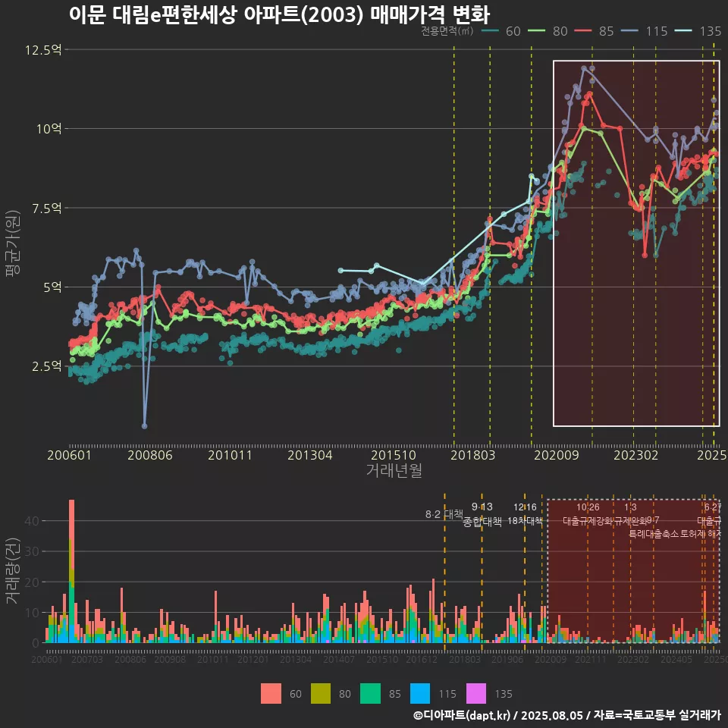Screen dimensions: 728x728
Task: Click the 85㎡ red line legend entry
Action: coord(595,31)
